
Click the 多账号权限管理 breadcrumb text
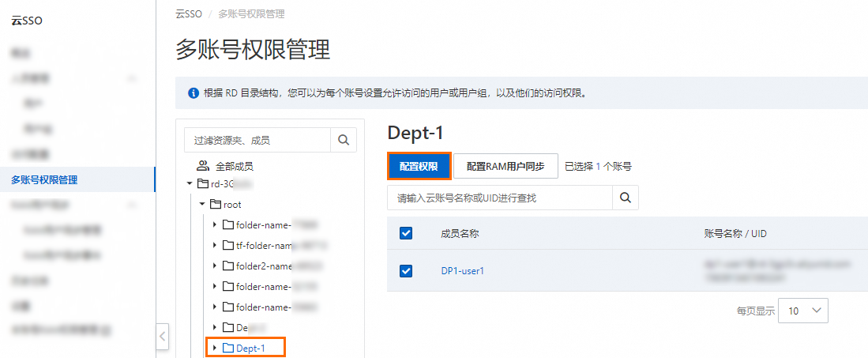(x=251, y=14)
